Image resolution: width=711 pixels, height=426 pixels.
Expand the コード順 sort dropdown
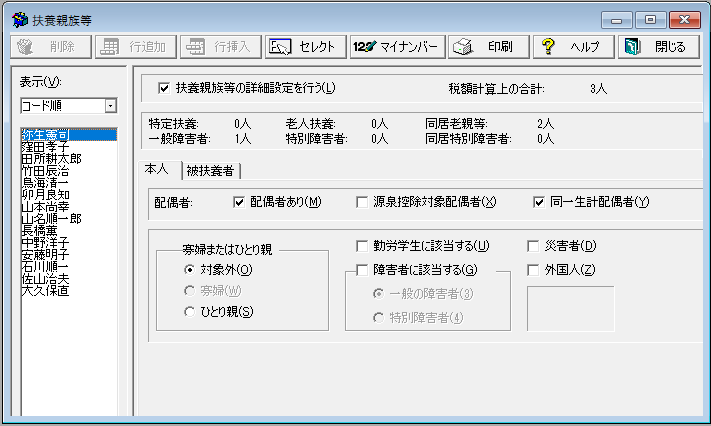coord(111,105)
